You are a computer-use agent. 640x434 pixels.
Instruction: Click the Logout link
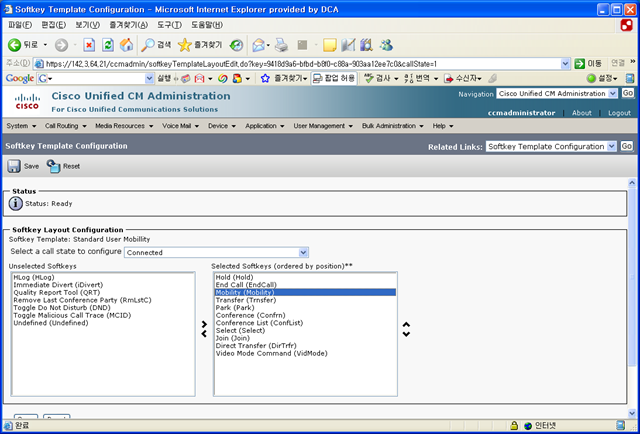coord(619,113)
